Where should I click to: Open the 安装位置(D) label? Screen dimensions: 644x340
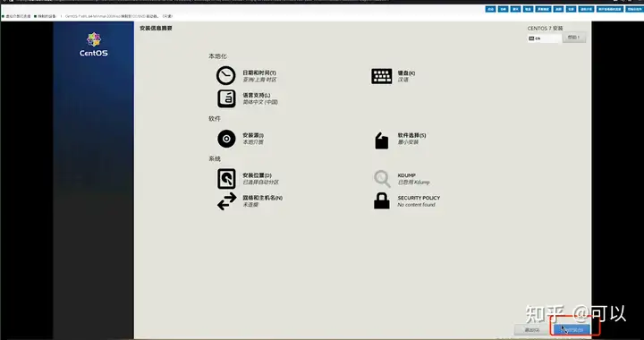pos(257,175)
